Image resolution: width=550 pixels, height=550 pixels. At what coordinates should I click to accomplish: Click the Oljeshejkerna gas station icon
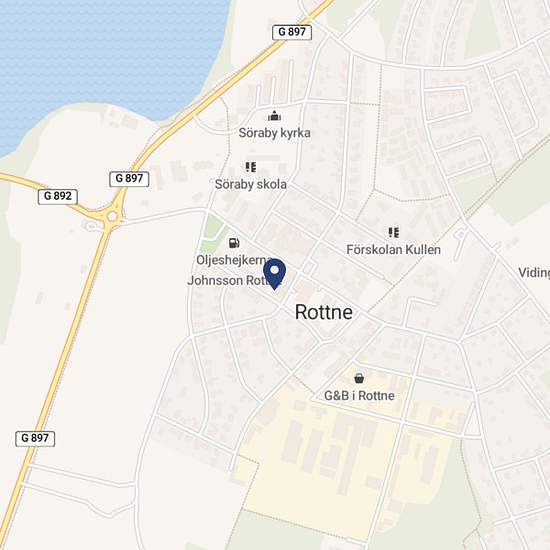click(x=234, y=243)
